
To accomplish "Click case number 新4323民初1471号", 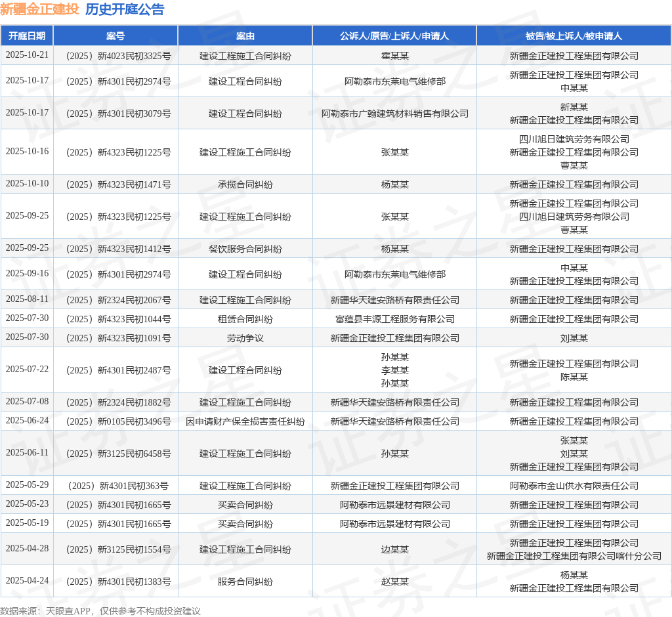I will [x=119, y=184].
